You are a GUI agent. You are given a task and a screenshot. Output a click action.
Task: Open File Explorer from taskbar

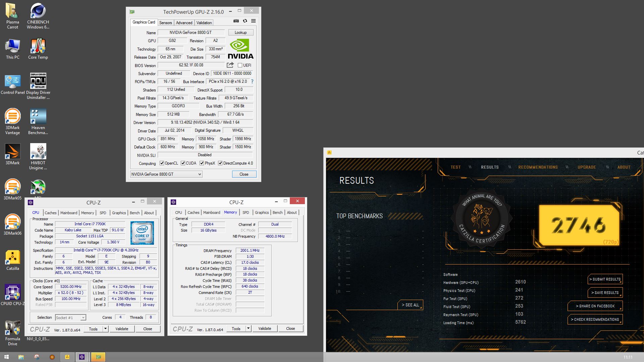pyautogui.click(x=21, y=357)
